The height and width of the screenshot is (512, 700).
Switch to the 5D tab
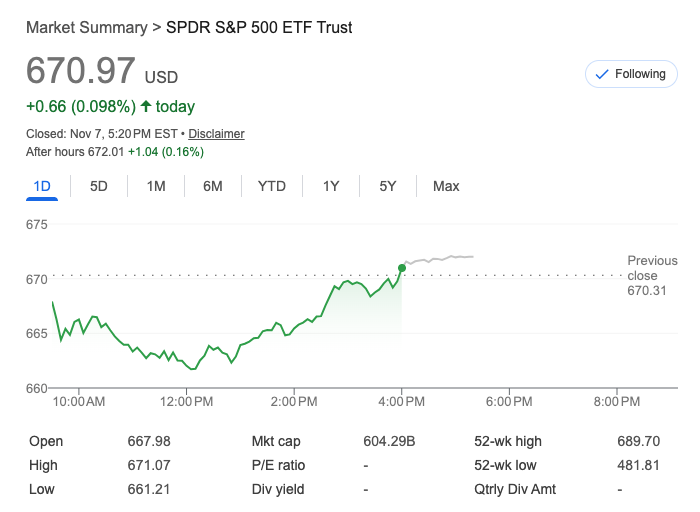coord(99,186)
